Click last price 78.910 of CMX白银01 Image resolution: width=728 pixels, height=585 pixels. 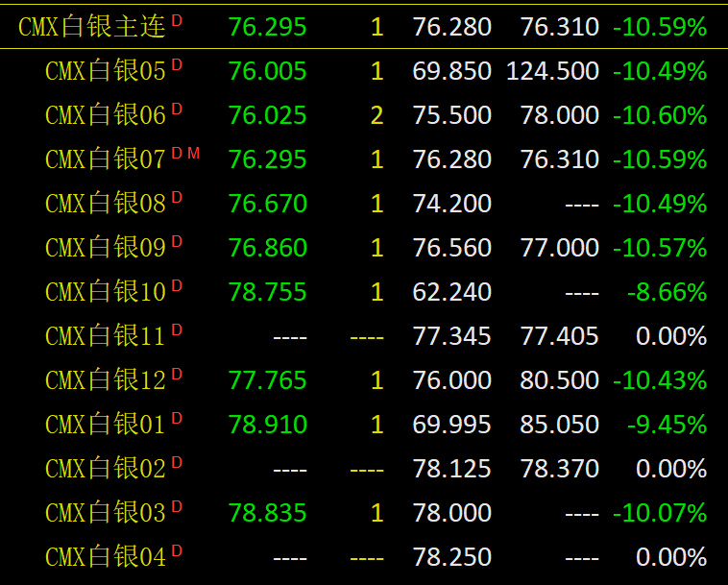coord(267,425)
